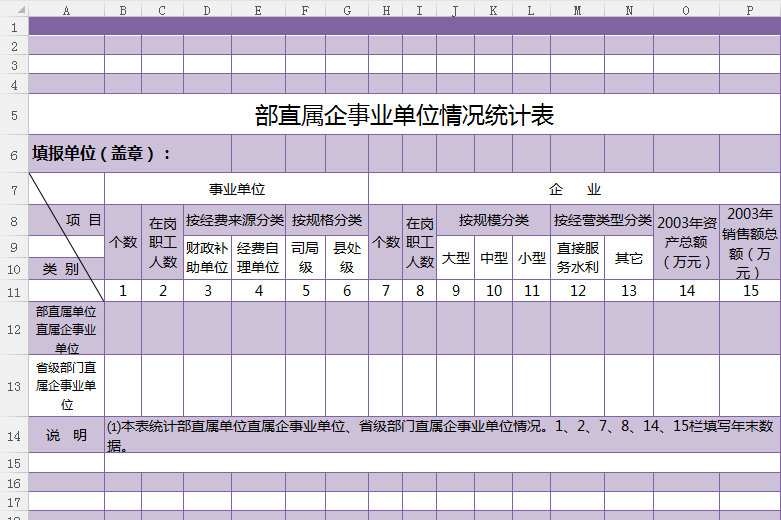Click the title cell 部直属企事业单位情况统计表

pyautogui.click(x=404, y=115)
